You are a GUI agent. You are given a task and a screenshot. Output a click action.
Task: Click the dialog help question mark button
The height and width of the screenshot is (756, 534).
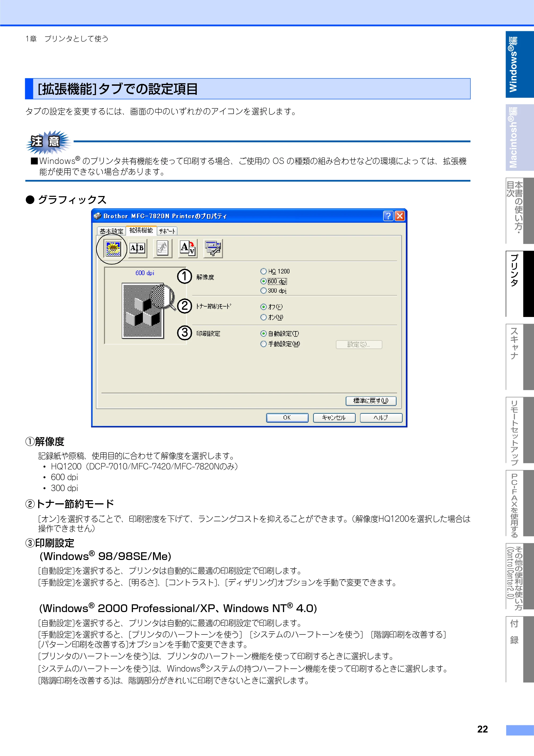click(388, 216)
